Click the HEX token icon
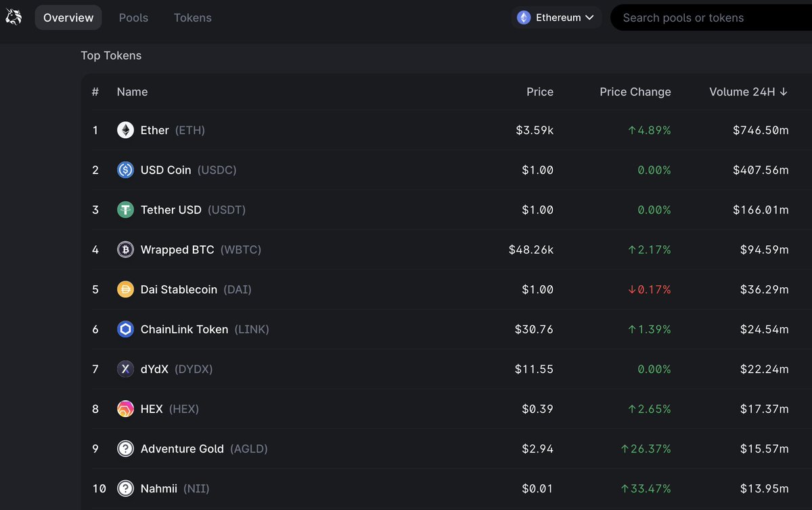 coord(125,409)
